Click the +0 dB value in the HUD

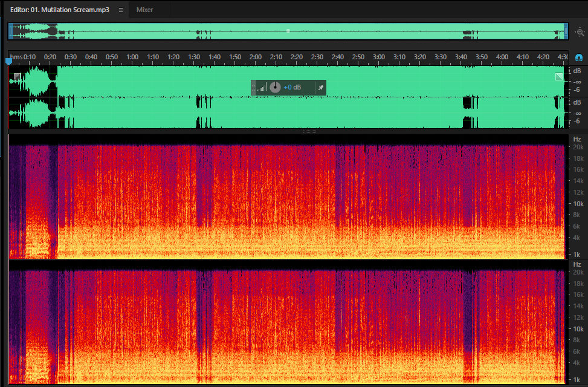[x=292, y=87]
